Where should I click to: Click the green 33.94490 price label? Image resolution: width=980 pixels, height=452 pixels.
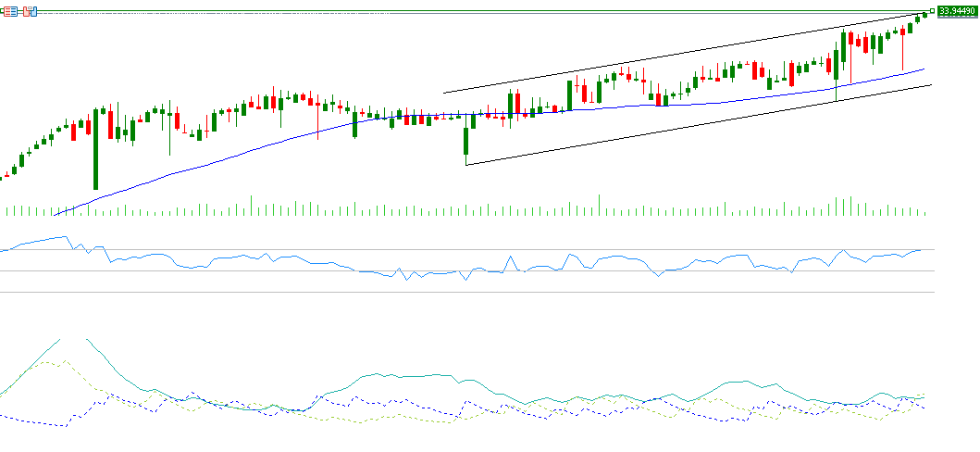(957, 11)
